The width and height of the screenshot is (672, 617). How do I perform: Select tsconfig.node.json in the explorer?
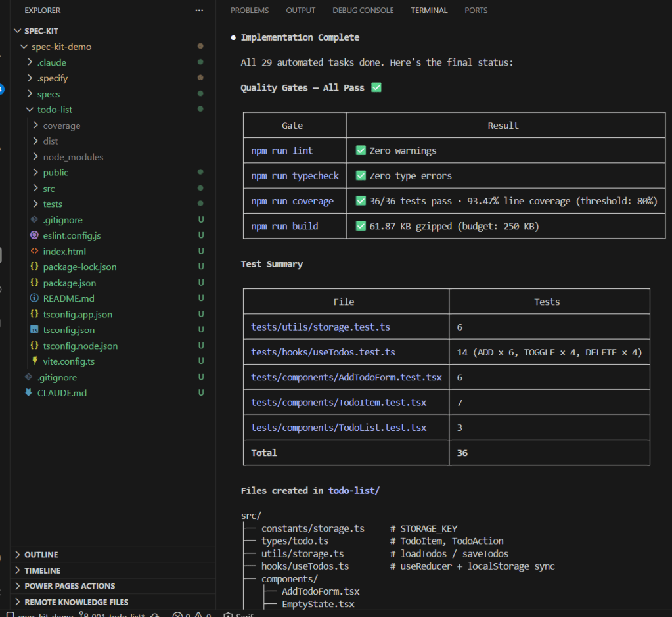click(80, 346)
